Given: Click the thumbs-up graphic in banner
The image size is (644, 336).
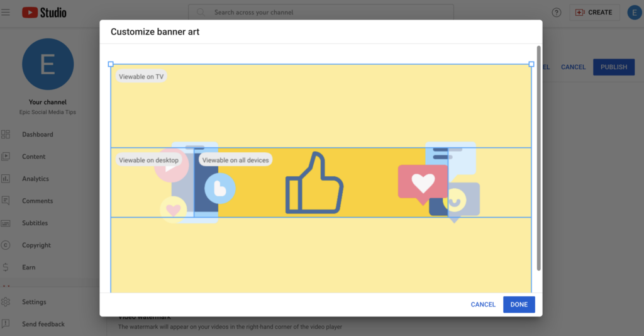Looking at the screenshot, I should (x=314, y=183).
